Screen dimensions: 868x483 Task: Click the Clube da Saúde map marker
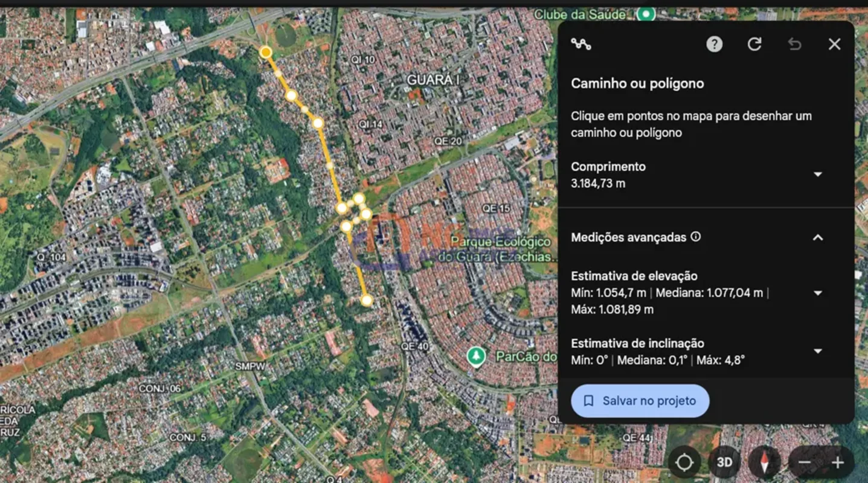click(x=646, y=13)
